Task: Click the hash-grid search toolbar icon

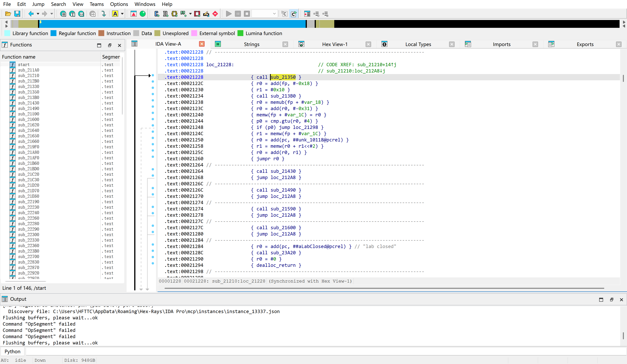Action: 63,14
